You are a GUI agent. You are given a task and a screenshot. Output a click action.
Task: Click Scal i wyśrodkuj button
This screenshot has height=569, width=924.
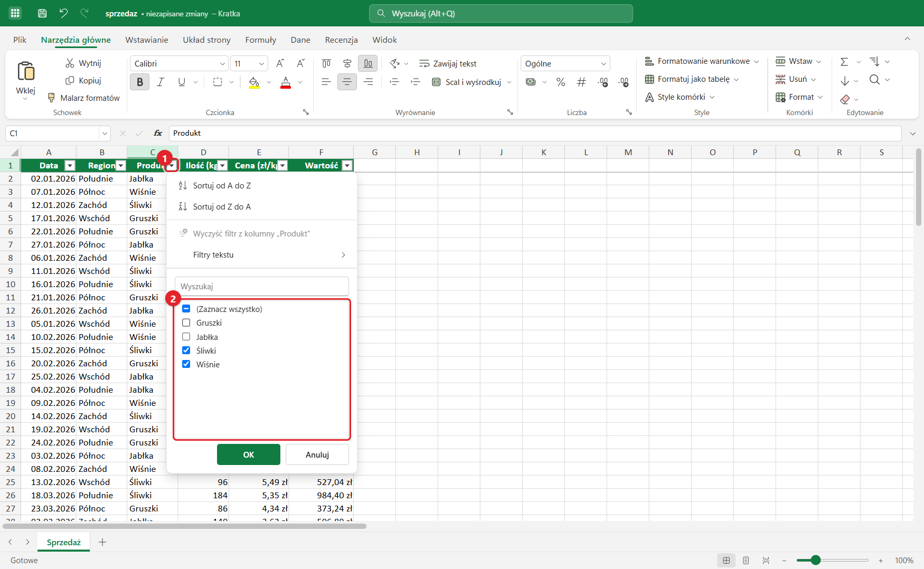tap(467, 82)
